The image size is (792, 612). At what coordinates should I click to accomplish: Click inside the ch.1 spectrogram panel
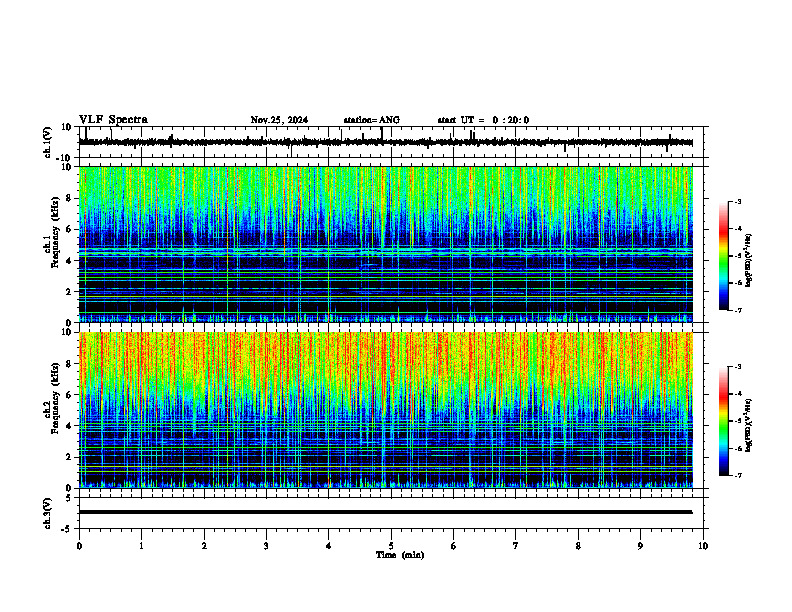point(386,244)
